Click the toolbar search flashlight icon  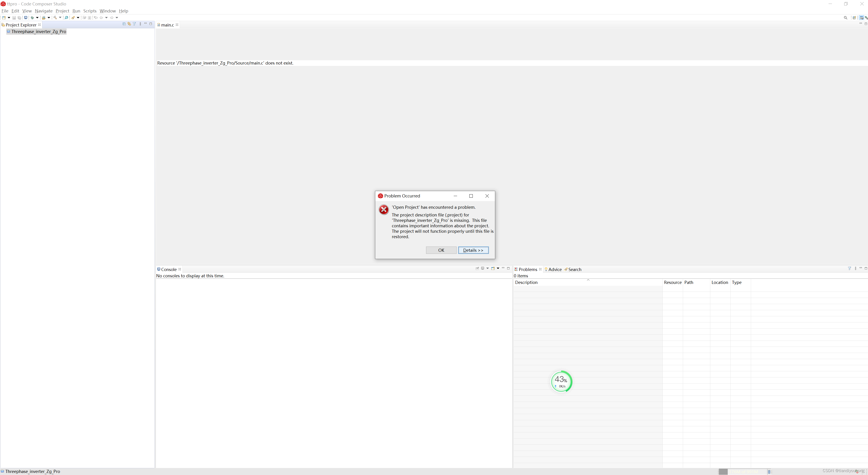tap(73, 17)
